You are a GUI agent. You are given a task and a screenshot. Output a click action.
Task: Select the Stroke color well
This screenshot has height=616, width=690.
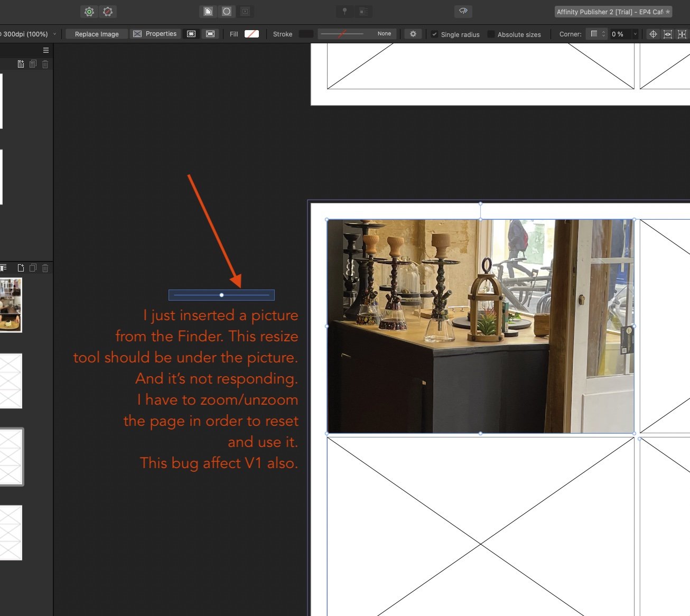pos(306,34)
